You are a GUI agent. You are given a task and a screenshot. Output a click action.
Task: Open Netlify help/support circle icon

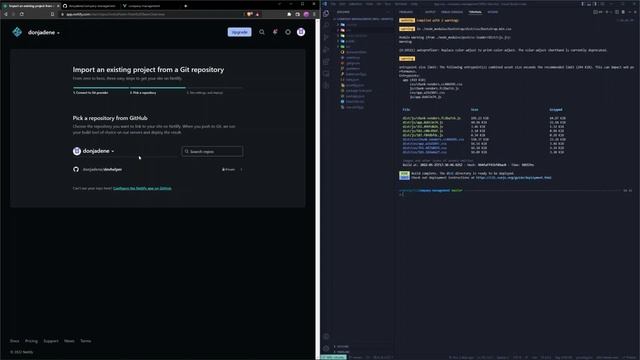click(288, 32)
